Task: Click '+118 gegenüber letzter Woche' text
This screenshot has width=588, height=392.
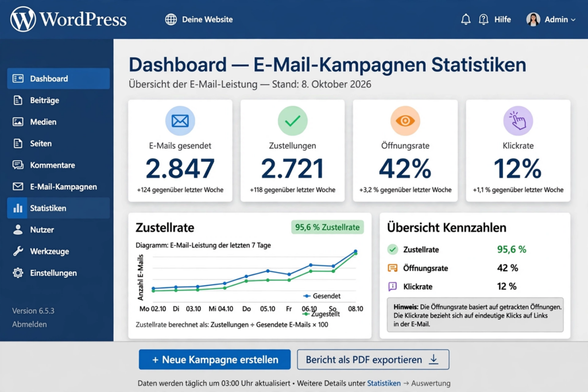Action: [292, 190]
